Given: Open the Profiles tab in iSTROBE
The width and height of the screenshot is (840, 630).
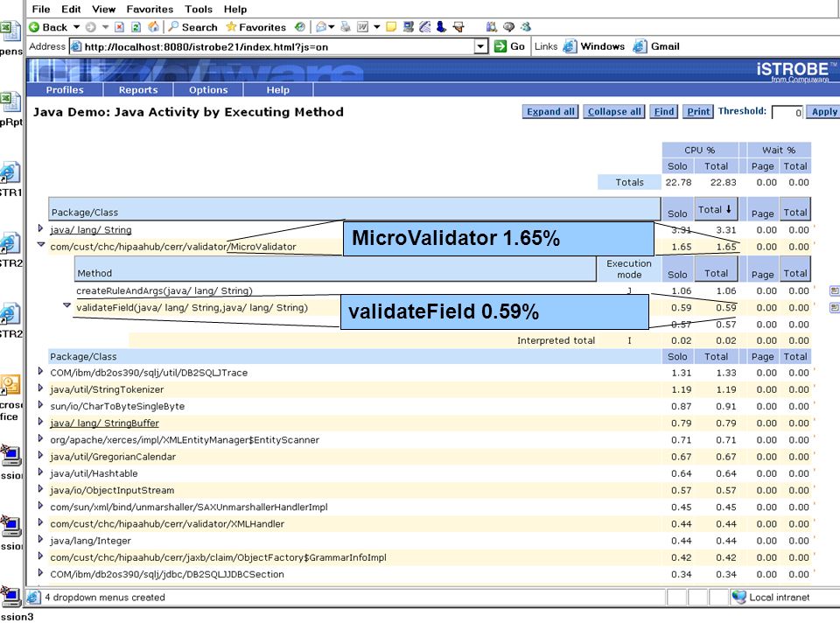Looking at the screenshot, I should 64,90.
